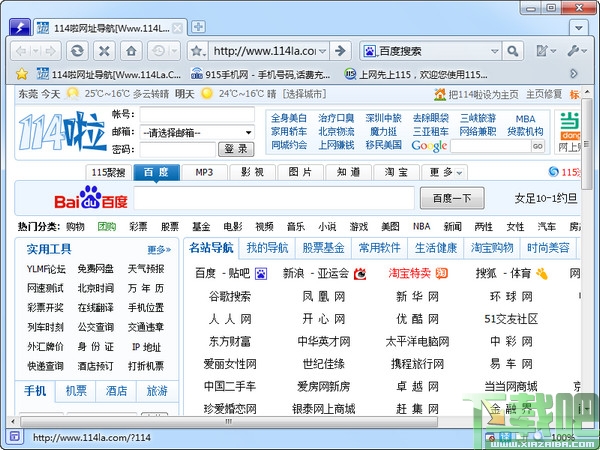Viewport: 600px width, 450px height.
Task: Open the back history dropdown arrow
Action: (x=36, y=51)
